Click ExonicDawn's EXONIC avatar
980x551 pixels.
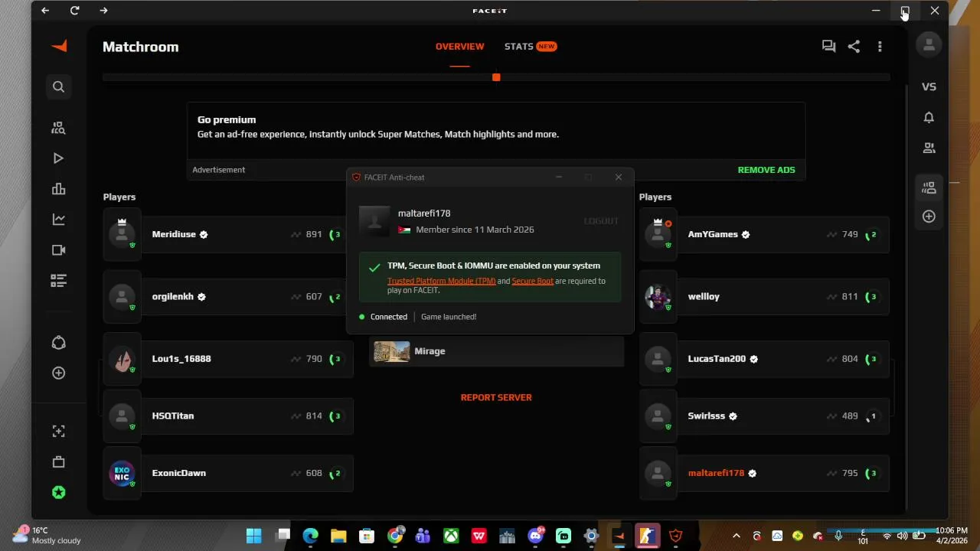[122, 473]
